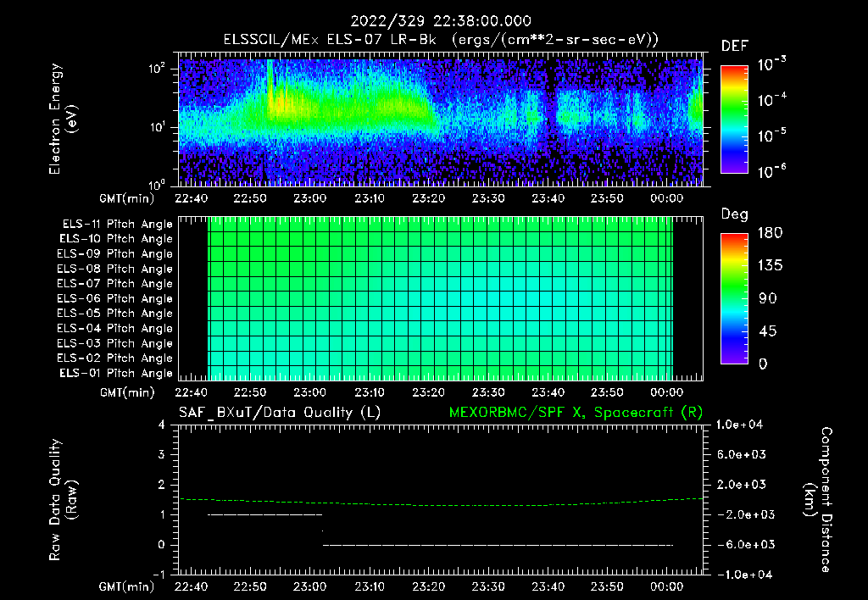
Task: Click the white data quality line at level 0
Action: [x=498, y=546]
